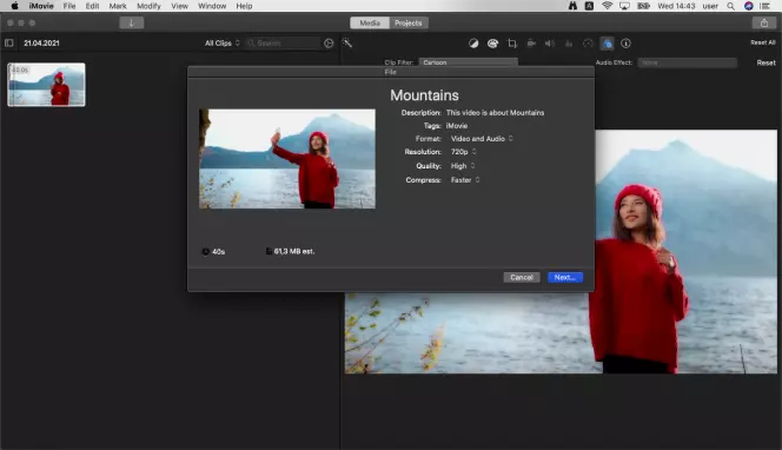Open the Speed speedometer tool
The height and width of the screenshot is (450, 782).
tap(587, 43)
